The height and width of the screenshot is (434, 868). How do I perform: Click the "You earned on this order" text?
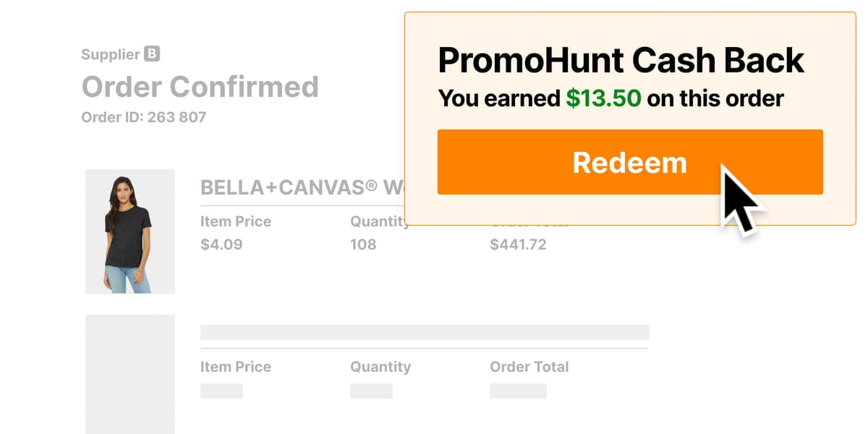coord(610,98)
